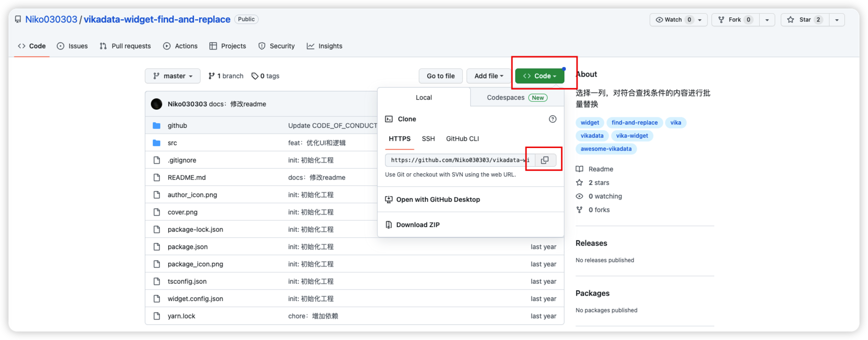Image resolution: width=868 pixels, height=340 pixels.
Task: Open the Fork dropdown arrow
Action: pos(767,20)
